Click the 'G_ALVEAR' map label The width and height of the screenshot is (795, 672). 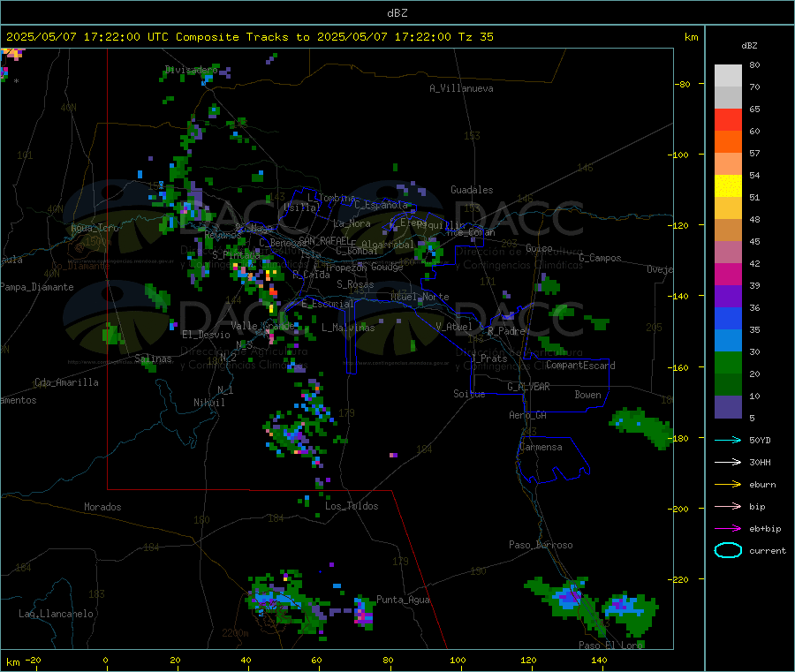[528, 387]
